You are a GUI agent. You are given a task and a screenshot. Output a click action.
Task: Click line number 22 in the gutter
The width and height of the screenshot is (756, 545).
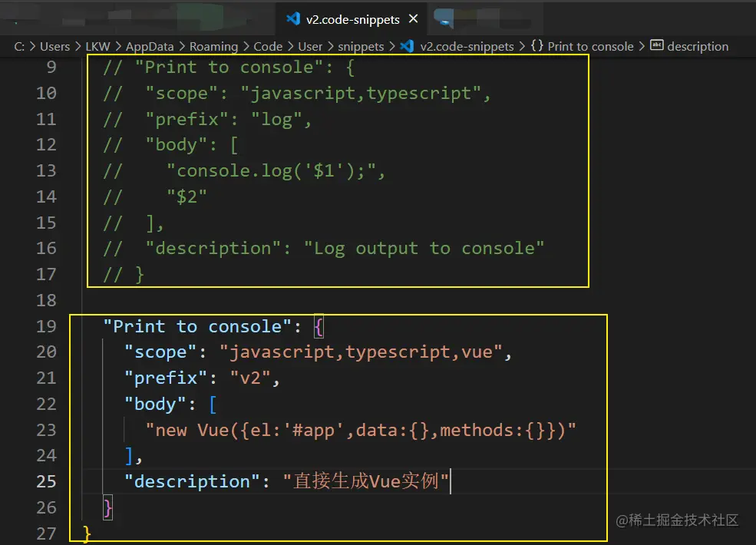pyautogui.click(x=46, y=404)
